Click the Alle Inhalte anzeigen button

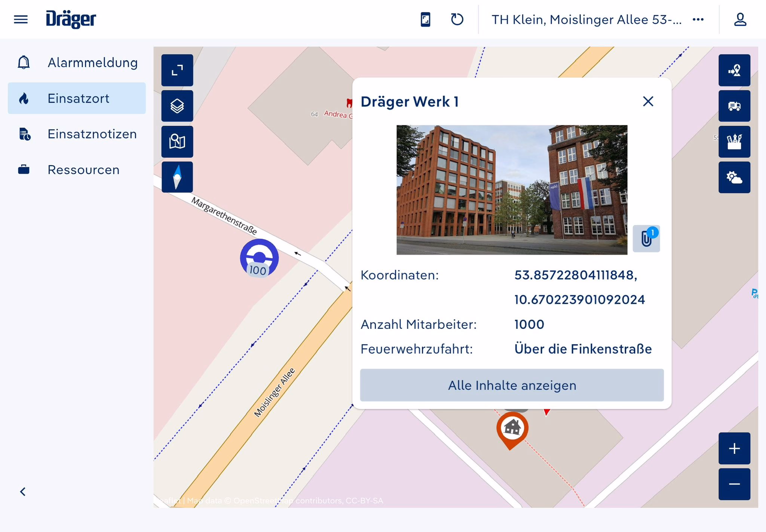pos(512,385)
